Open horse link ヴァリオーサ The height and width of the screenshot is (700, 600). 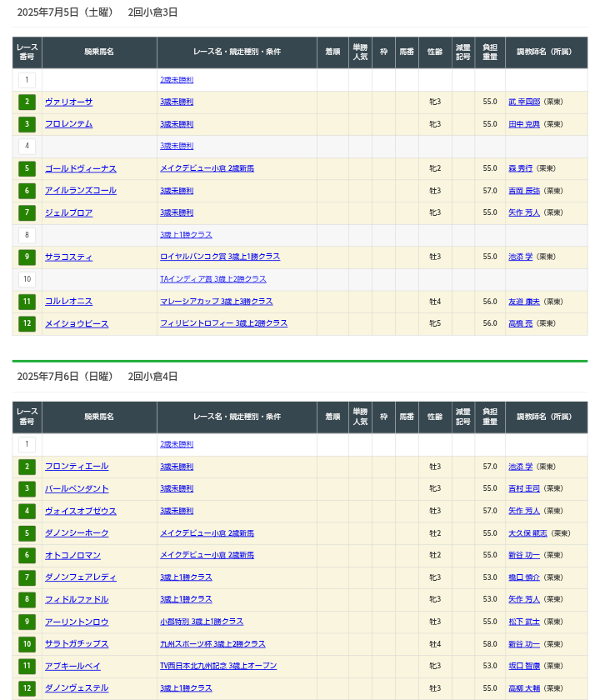click(68, 102)
